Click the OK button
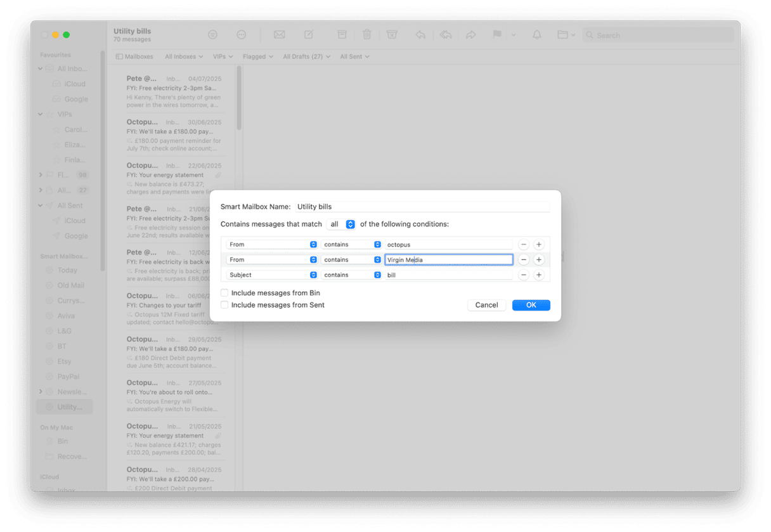The image size is (771, 532). click(x=531, y=305)
